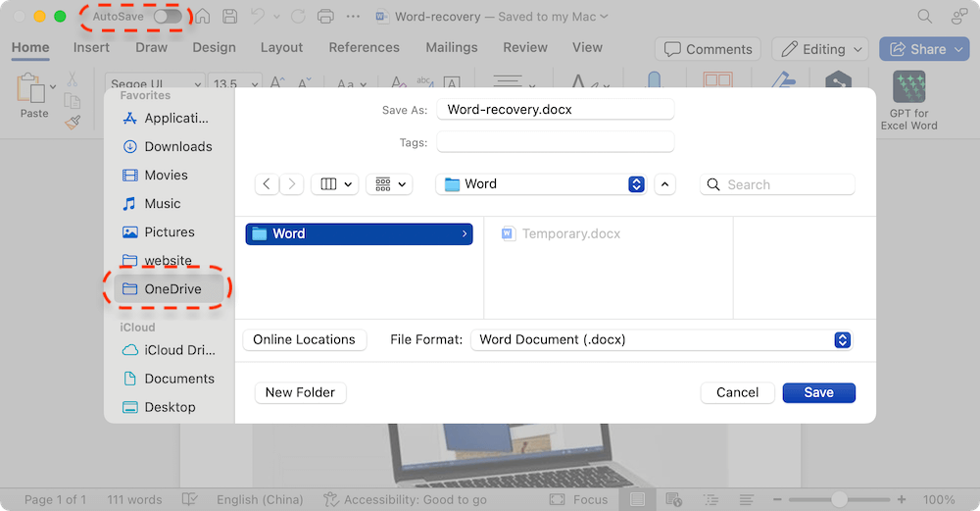Adjust the zoom slider handle
This screenshot has width=980, height=511.
[839, 499]
